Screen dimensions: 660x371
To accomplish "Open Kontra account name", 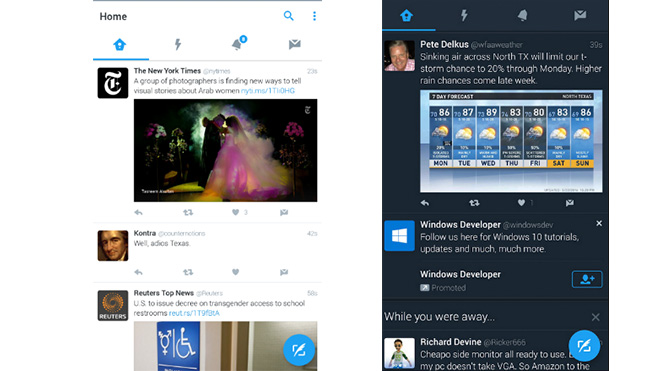I will [145, 233].
